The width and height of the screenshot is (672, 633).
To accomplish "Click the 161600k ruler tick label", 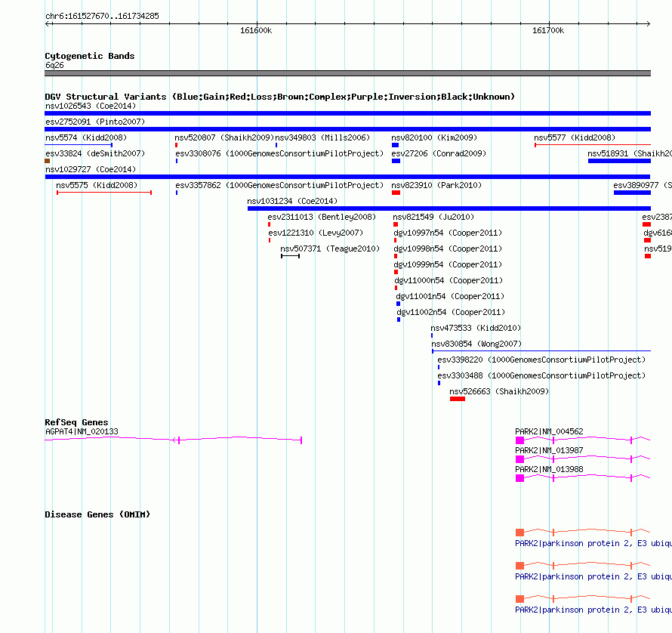I will coord(256,30).
